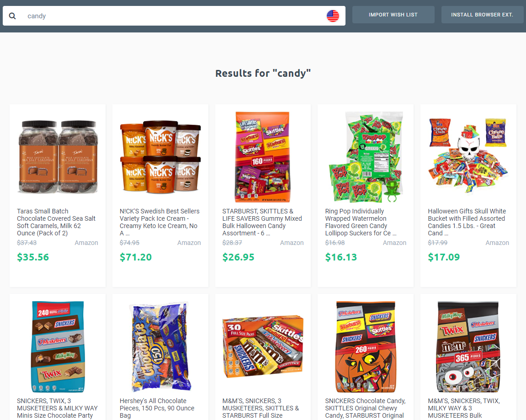Viewport: 526px width, 420px height.
Task: Open the Hershey's All Chocolate bag image
Action: click(x=160, y=346)
